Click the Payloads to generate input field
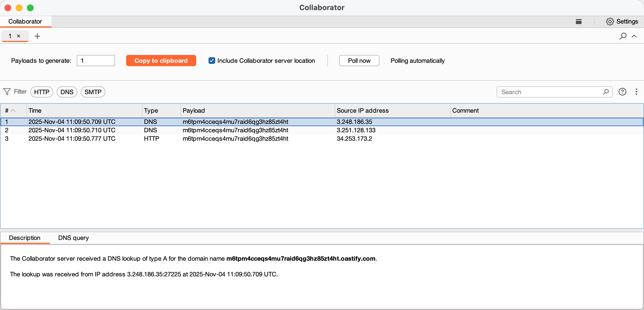The width and height of the screenshot is (644, 310). point(96,61)
